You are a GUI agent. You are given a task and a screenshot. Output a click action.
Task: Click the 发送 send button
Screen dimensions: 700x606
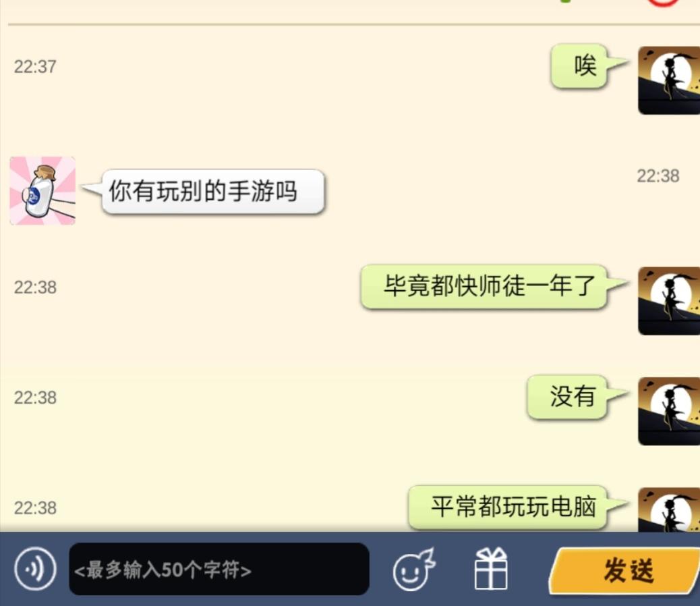tap(626, 570)
